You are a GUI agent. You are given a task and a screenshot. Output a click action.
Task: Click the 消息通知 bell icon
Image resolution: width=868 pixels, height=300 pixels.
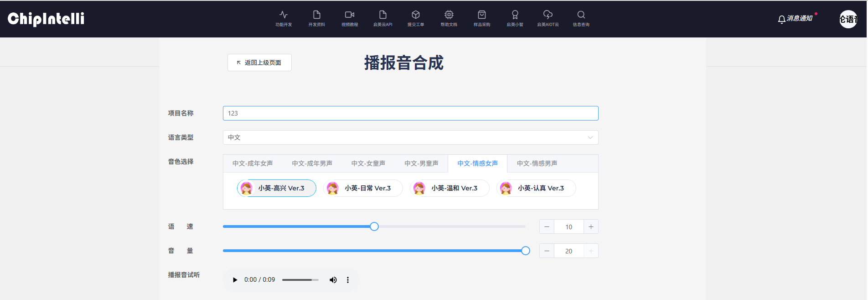781,19
